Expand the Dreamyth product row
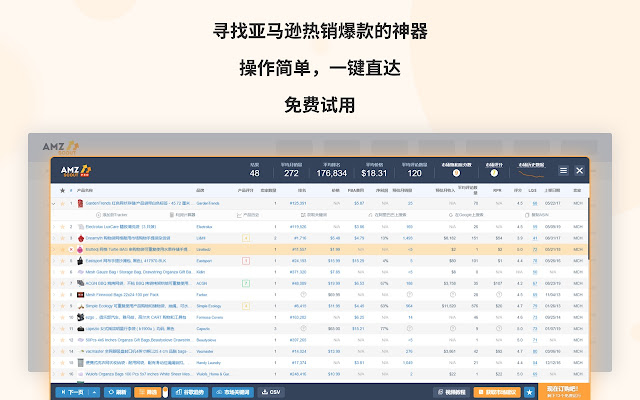Image resolution: width=640 pixels, height=400 pixels. click(x=54, y=237)
